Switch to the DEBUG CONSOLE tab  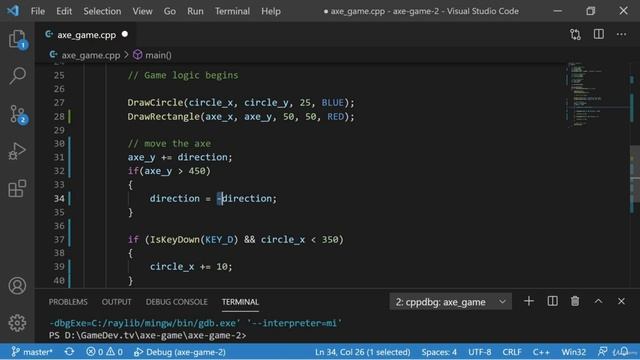pos(176,302)
